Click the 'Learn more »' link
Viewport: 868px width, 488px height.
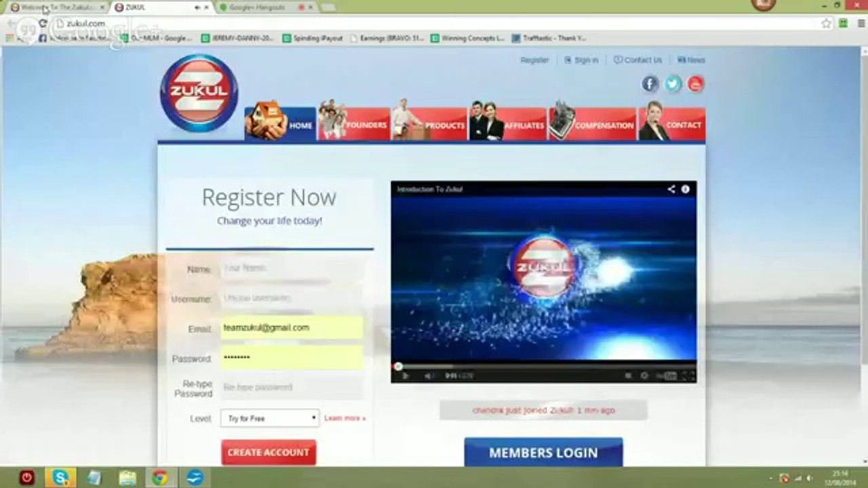click(x=344, y=418)
